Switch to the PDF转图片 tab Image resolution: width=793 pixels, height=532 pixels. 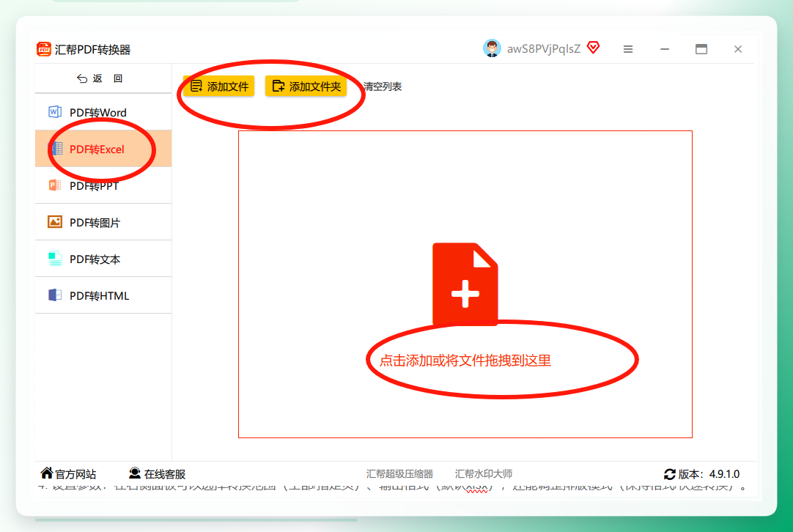[x=103, y=222]
